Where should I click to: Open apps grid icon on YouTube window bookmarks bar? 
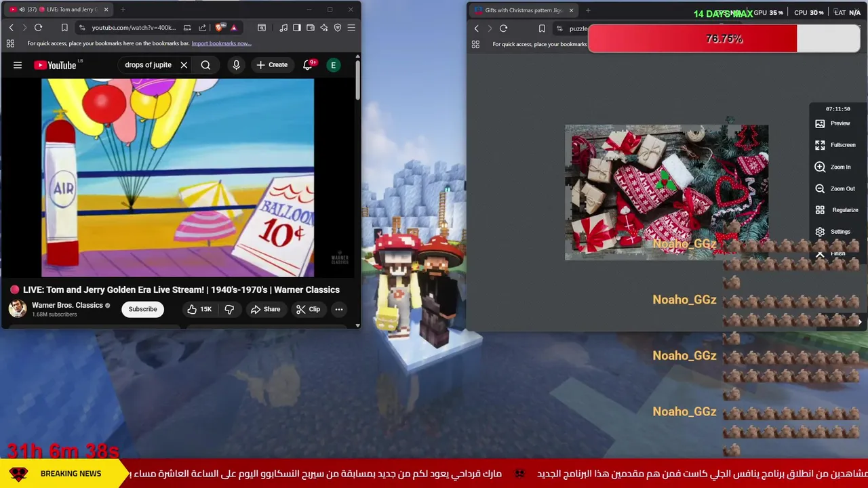click(x=10, y=43)
